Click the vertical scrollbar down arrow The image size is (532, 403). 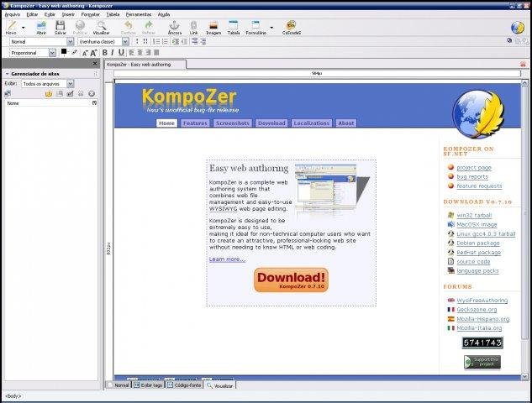coord(524,376)
